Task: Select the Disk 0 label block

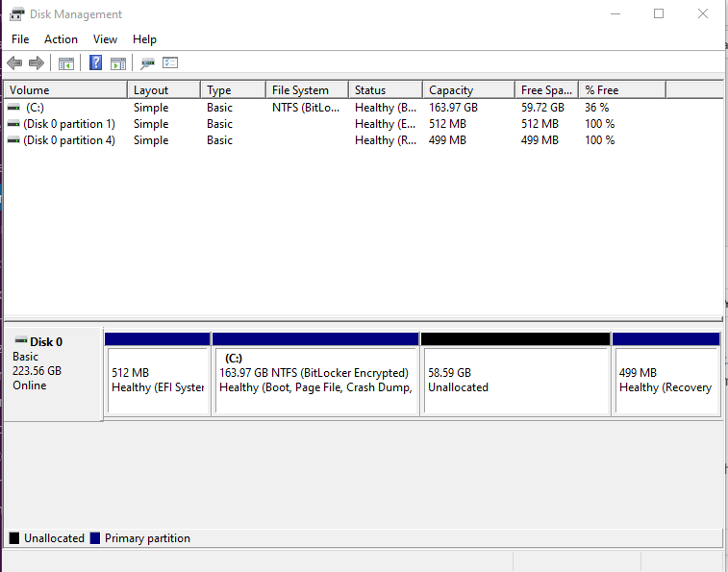Action: 53,374
